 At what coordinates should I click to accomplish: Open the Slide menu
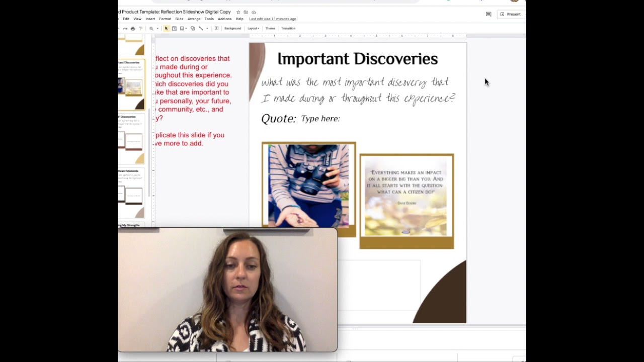click(179, 19)
